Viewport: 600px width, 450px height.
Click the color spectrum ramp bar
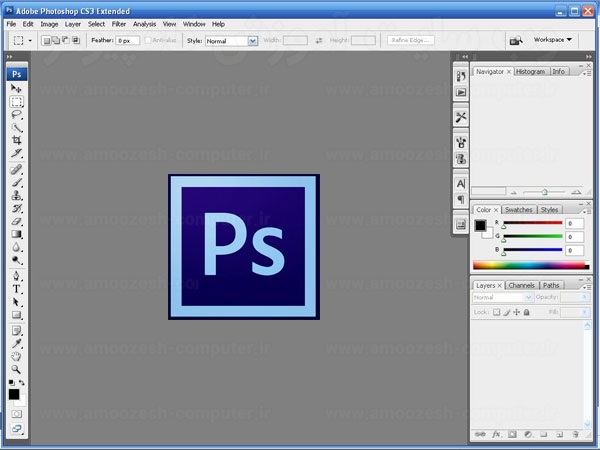click(531, 265)
